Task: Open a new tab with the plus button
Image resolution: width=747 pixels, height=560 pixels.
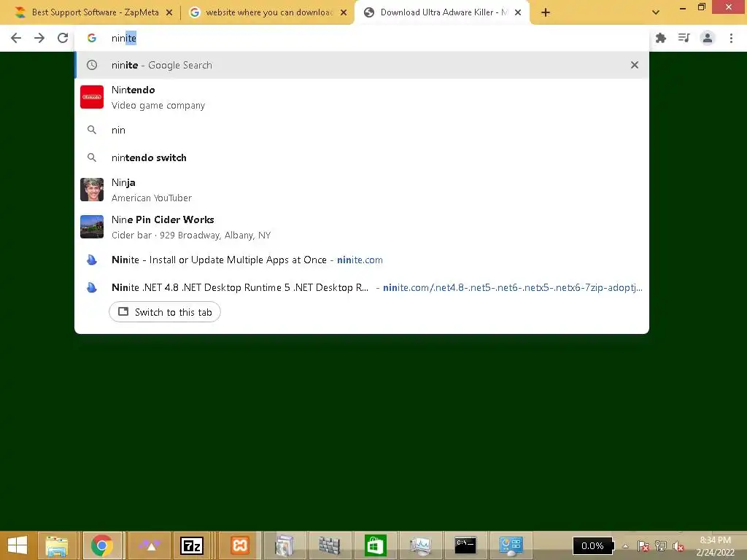Action: [x=546, y=13]
